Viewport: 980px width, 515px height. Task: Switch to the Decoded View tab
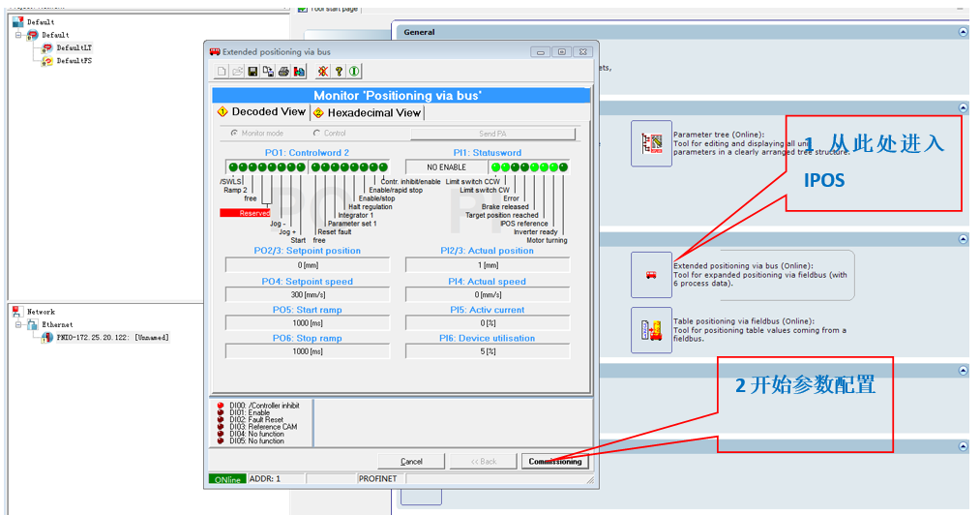click(261, 112)
